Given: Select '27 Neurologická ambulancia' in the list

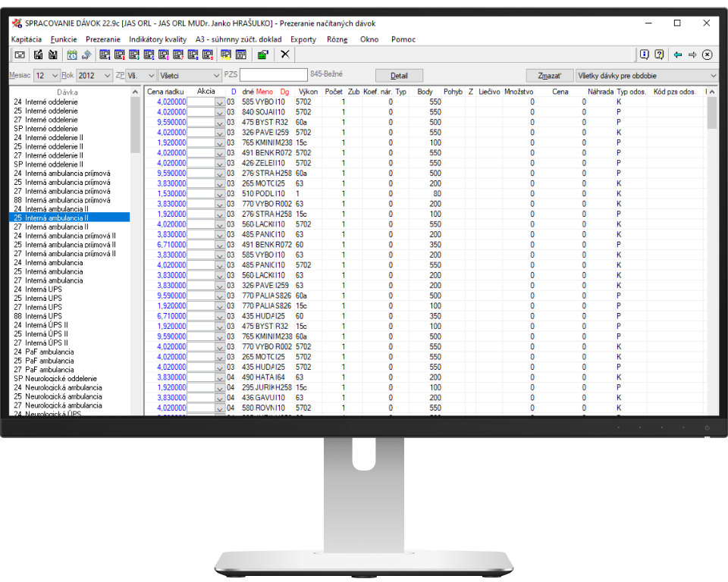Looking at the screenshot, I should [x=70, y=405].
